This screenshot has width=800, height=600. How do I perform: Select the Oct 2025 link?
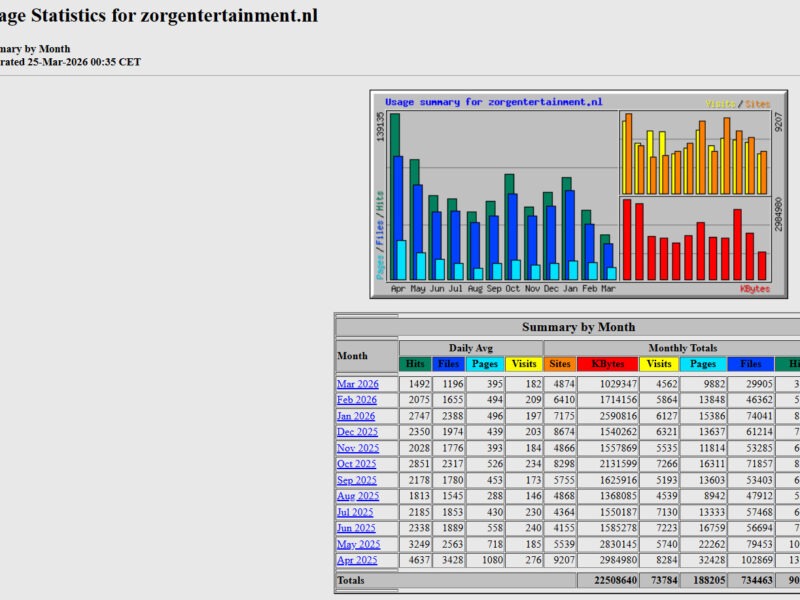click(356, 464)
